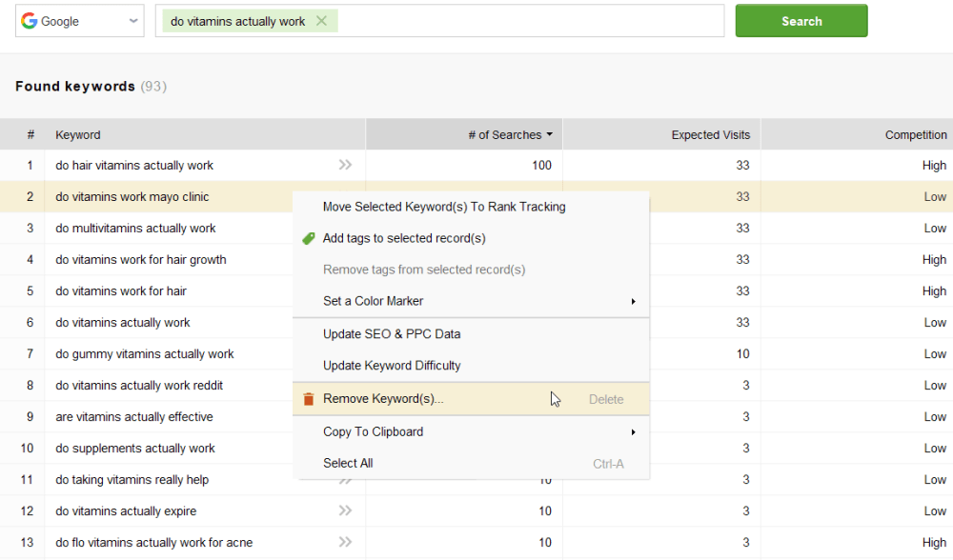
Task: Click the orange trash can icon
Action: click(x=309, y=399)
